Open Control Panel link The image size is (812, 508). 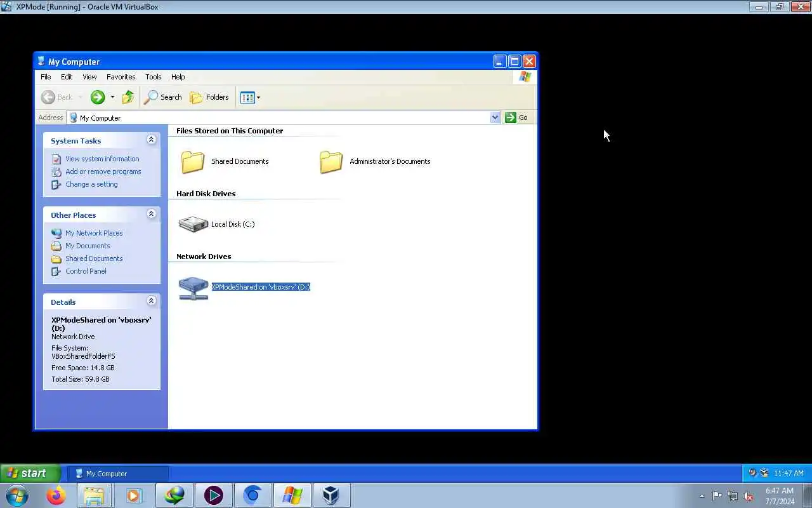[x=86, y=271]
